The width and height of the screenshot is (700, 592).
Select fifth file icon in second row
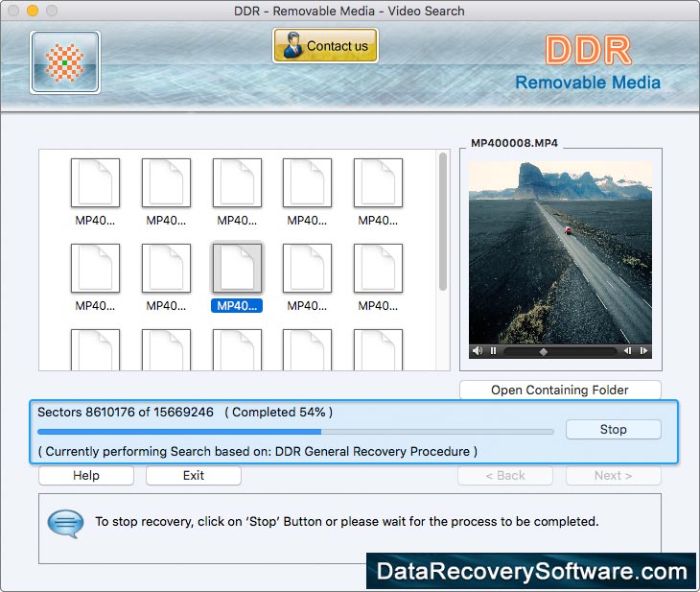click(378, 268)
